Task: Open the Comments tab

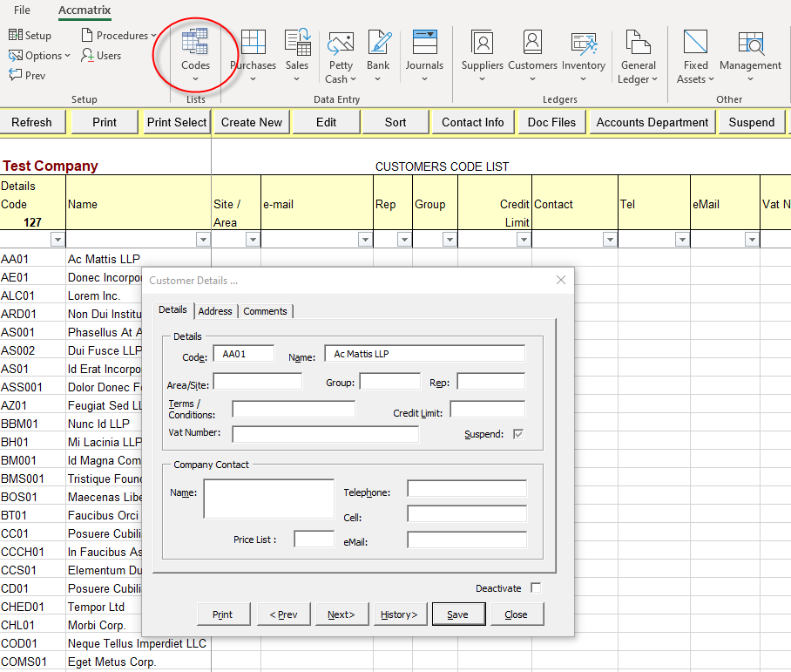Action: [265, 311]
